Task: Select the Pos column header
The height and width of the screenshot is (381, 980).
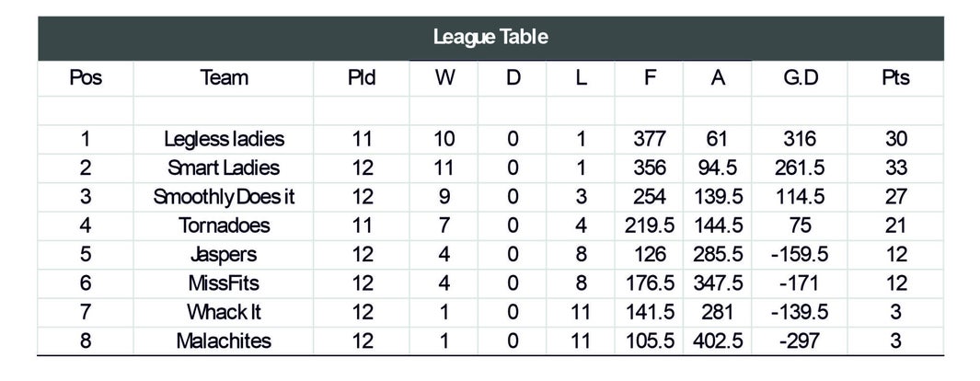Action: 86,78
